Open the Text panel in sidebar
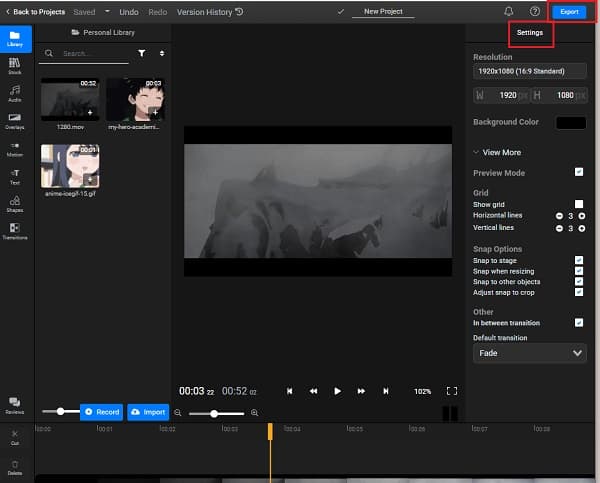600x483 pixels. tap(15, 177)
